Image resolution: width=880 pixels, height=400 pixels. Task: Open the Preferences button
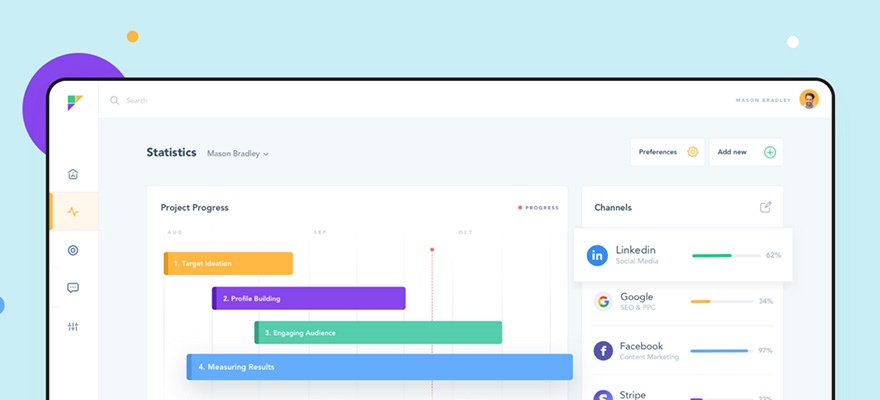click(667, 152)
